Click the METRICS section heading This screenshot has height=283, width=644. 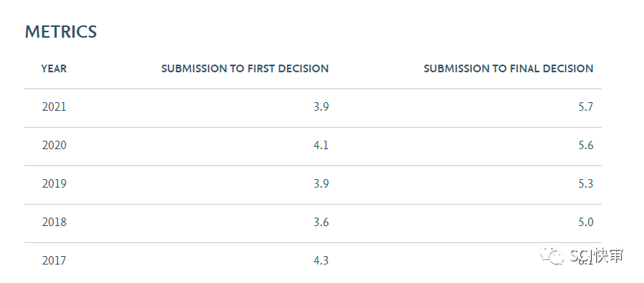pyautogui.click(x=61, y=32)
